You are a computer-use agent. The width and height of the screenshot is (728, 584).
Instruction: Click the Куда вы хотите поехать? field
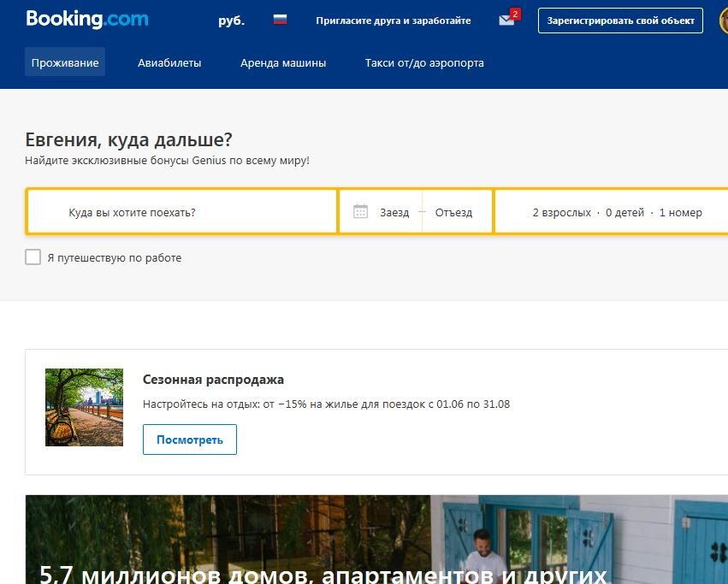[181, 212]
